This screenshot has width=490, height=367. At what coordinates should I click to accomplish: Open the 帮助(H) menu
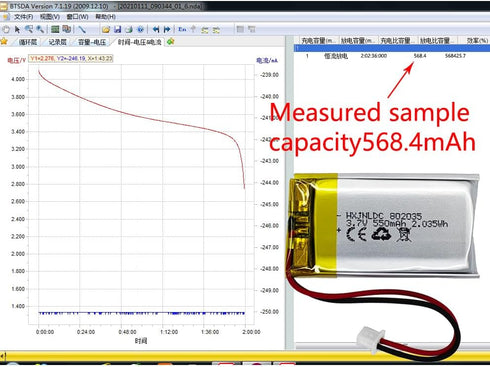tap(105, 17)
